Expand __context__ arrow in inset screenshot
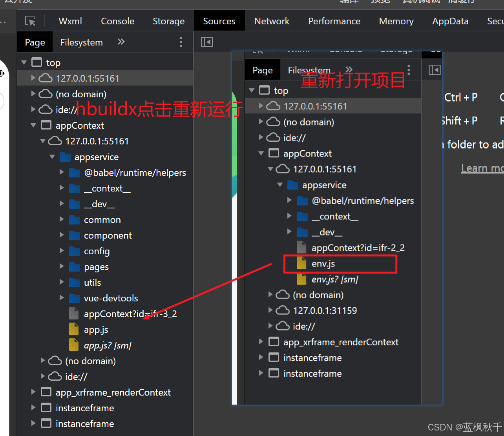 pyautogui.click(x=289, y=215)
